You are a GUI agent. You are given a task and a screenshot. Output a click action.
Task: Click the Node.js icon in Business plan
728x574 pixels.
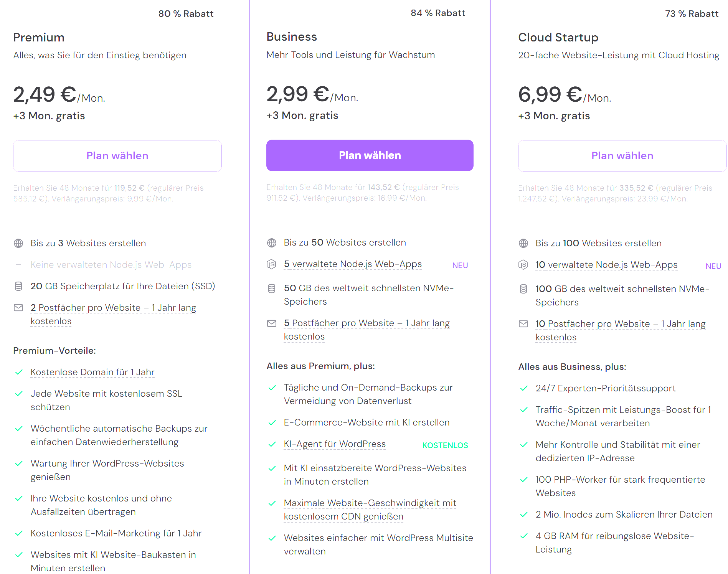pos(271,264)
